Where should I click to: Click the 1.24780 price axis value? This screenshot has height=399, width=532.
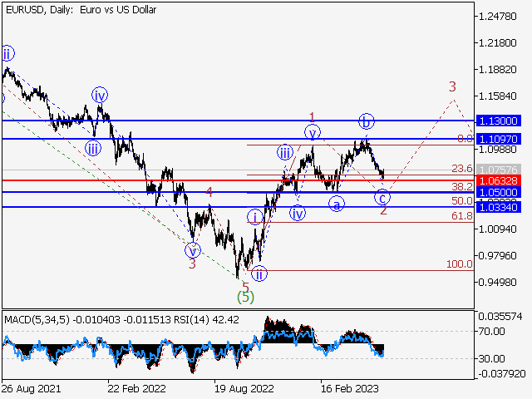coord(497,17)
